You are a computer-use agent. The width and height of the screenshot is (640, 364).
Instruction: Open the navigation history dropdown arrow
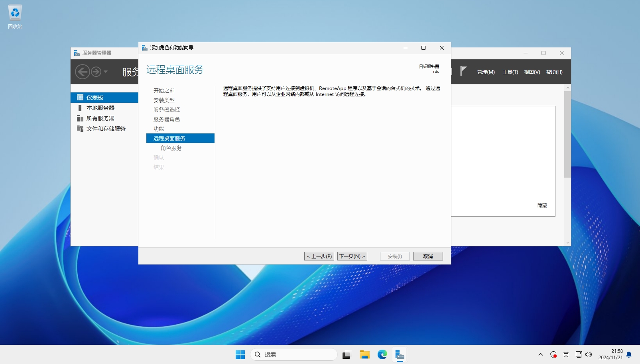(x=106, y=72)
